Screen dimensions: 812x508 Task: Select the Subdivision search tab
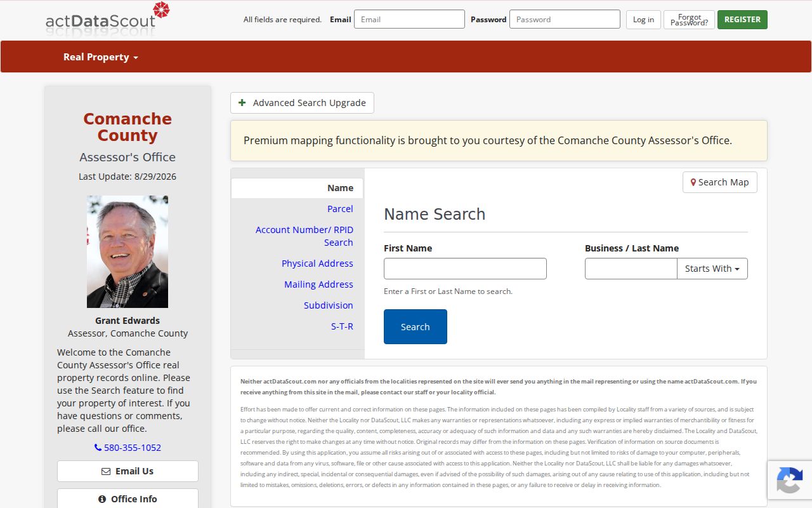pos(328,305)
